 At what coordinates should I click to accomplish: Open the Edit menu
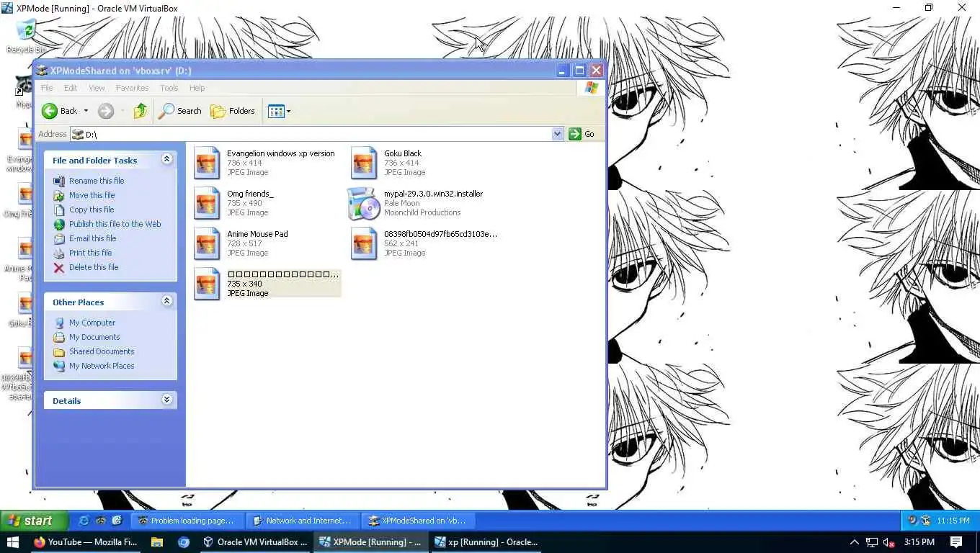(x=71, y=88)
